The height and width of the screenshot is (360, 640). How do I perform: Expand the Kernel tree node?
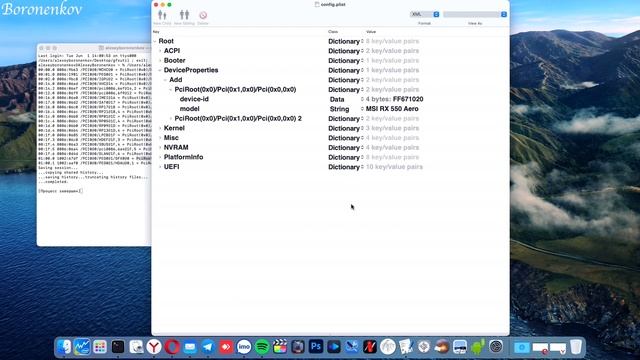click(160, 128)
